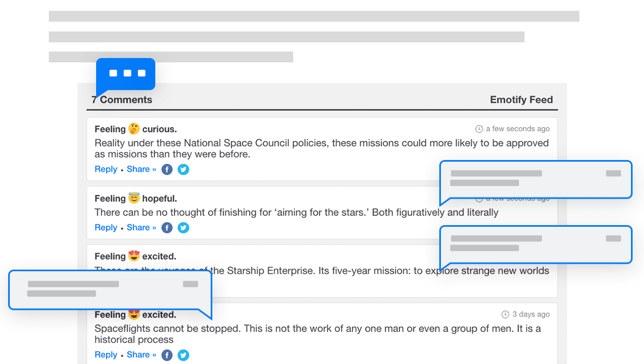The width and height of the screenshot is (644, 364).
Task: Expand Share » under the Spaceflights comment
Action: (141, 355)
